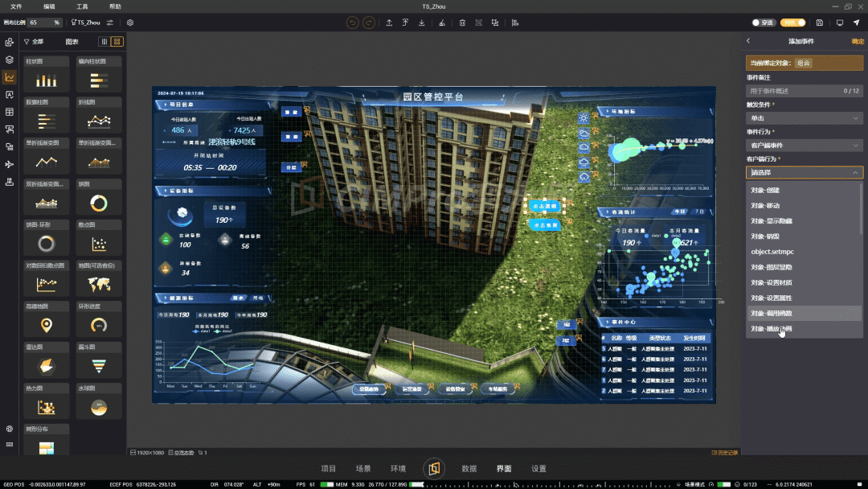Screen dimensions: 868x489
Task: Collapse the 客户端行为 请选择 dropdown
Action: 805,172
